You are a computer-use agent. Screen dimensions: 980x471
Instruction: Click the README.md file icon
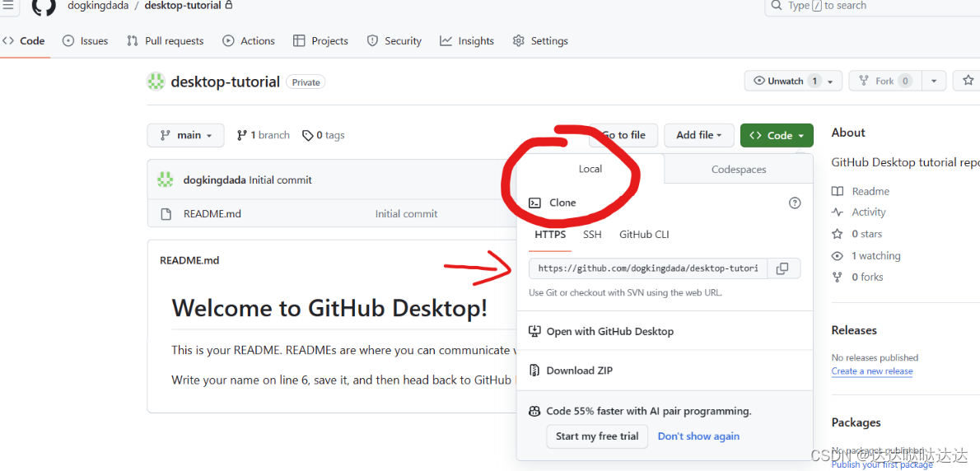(166, 213)
